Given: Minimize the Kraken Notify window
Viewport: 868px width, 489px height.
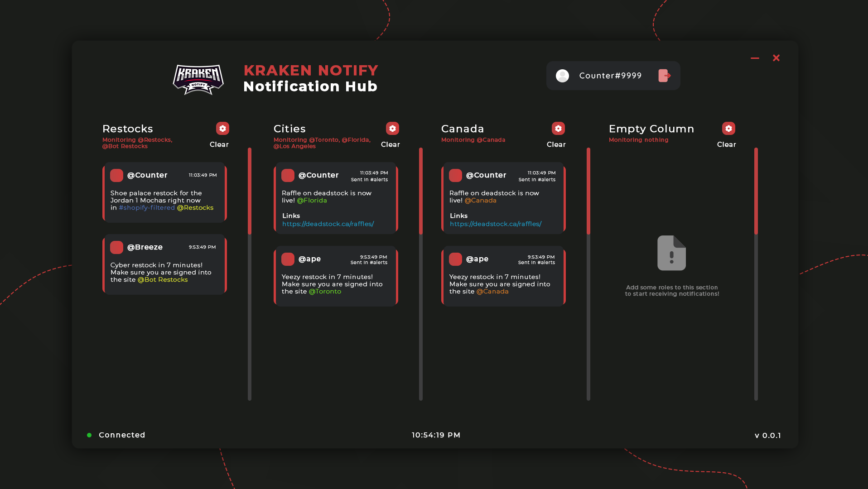Looking at the screenshot, I should (755, 58).
